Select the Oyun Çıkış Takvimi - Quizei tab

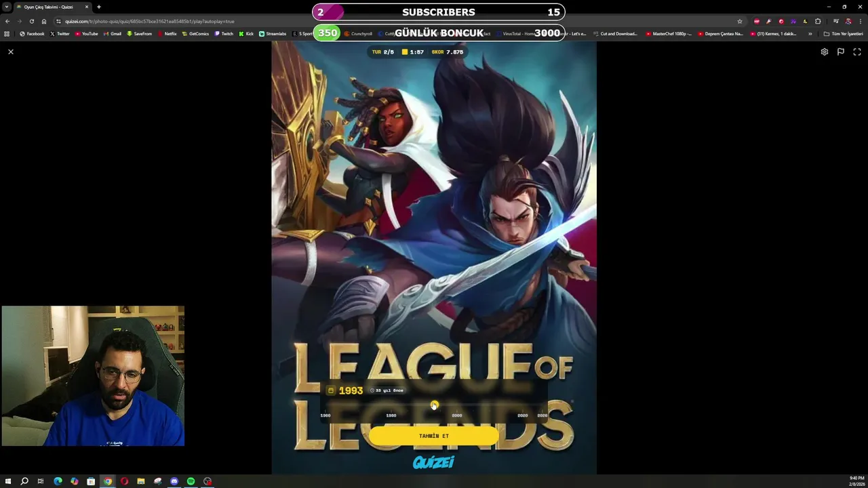(x=52, y=7)
